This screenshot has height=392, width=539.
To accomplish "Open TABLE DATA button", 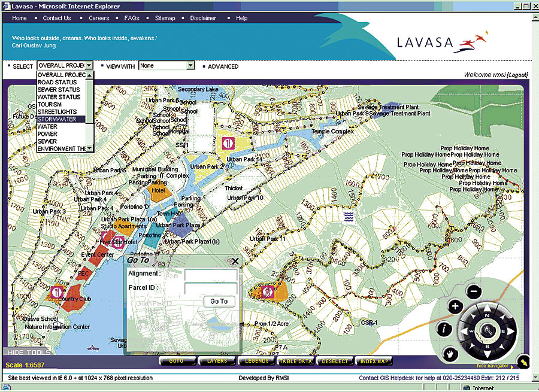I will [296, 361].
